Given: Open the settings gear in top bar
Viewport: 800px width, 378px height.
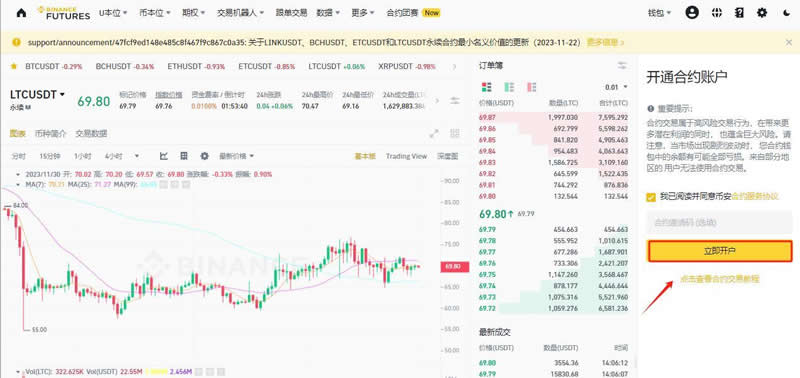Looking at the screenshot, I should [762, 13].
